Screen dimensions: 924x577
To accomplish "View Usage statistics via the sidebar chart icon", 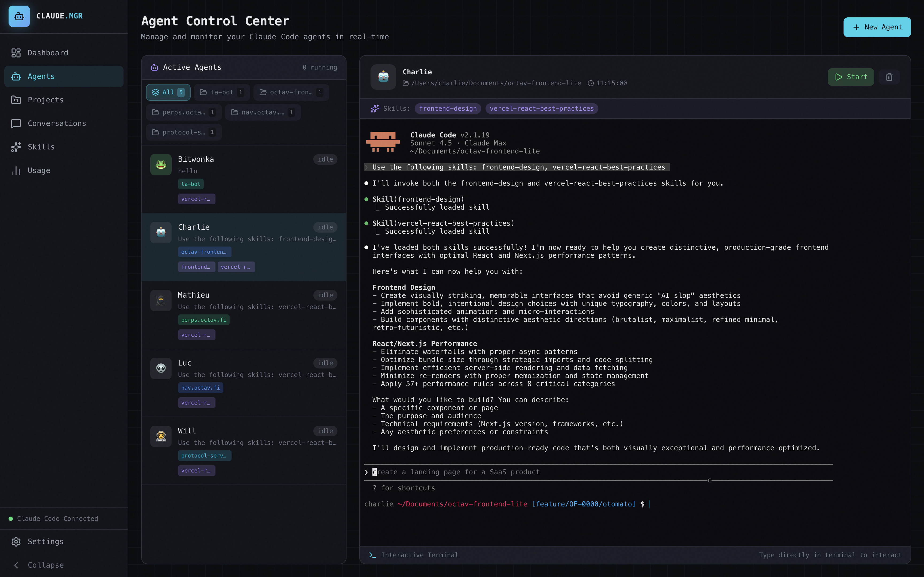I will point(16,171).
